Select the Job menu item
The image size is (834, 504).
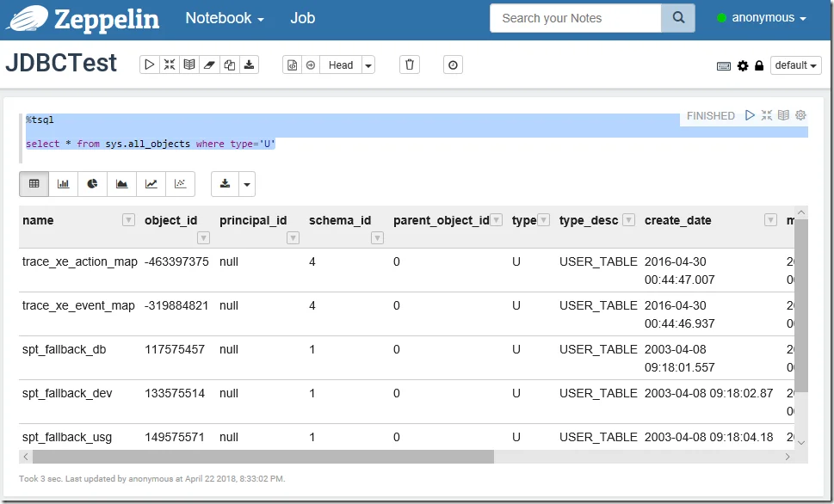pos(302,17)
